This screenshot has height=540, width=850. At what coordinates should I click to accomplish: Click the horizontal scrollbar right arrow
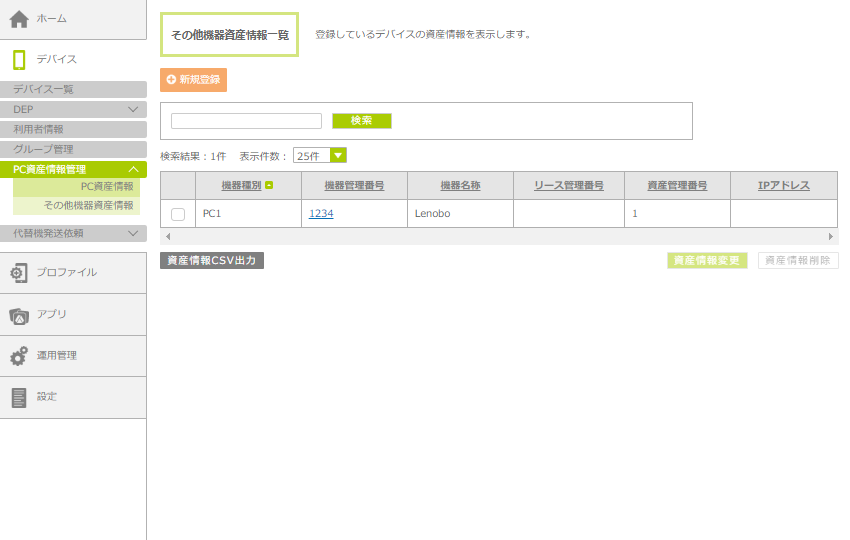coord(831,237)
